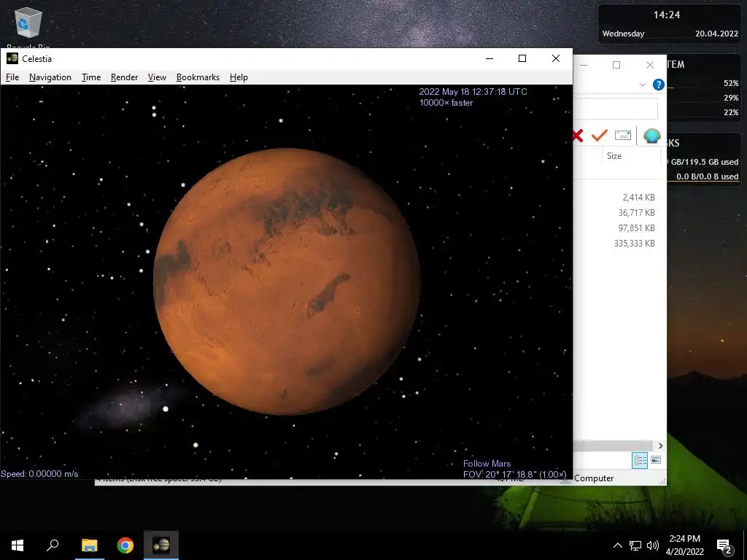Click the Celestia taskbar icon
The width and height of the screenshot is (747, 560).
161,545
